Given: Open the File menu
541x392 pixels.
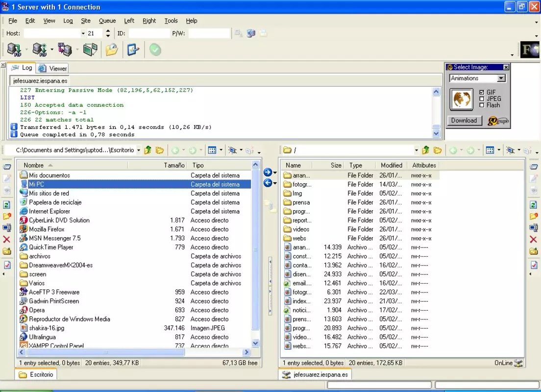Looking at the screenshot, I should 13,21.
